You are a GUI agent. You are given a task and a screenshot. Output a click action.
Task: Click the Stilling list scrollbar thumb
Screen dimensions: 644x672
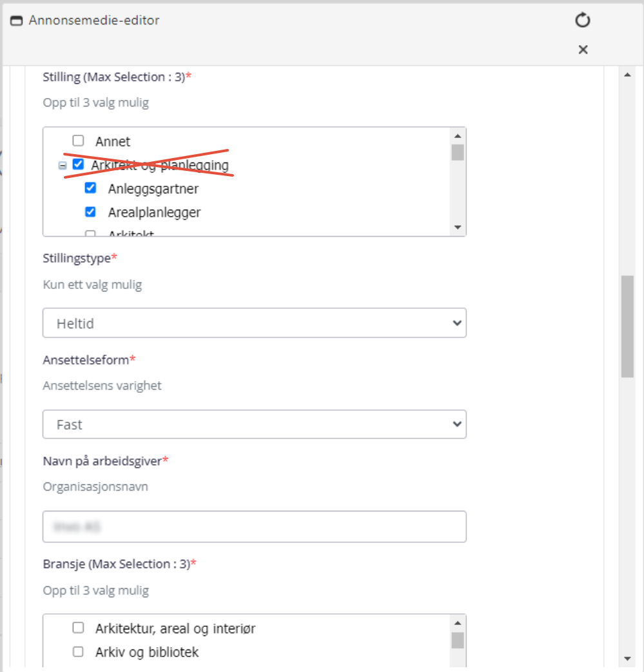pos(458,153)
